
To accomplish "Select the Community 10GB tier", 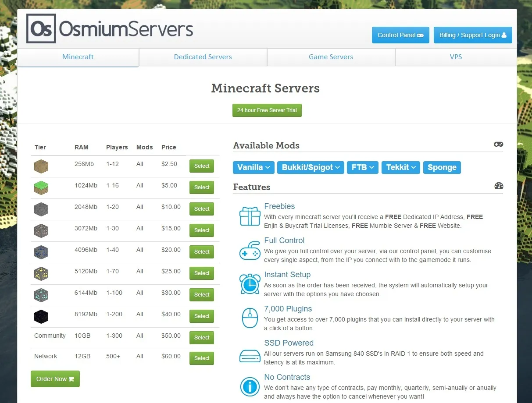I will coord(202,338).
